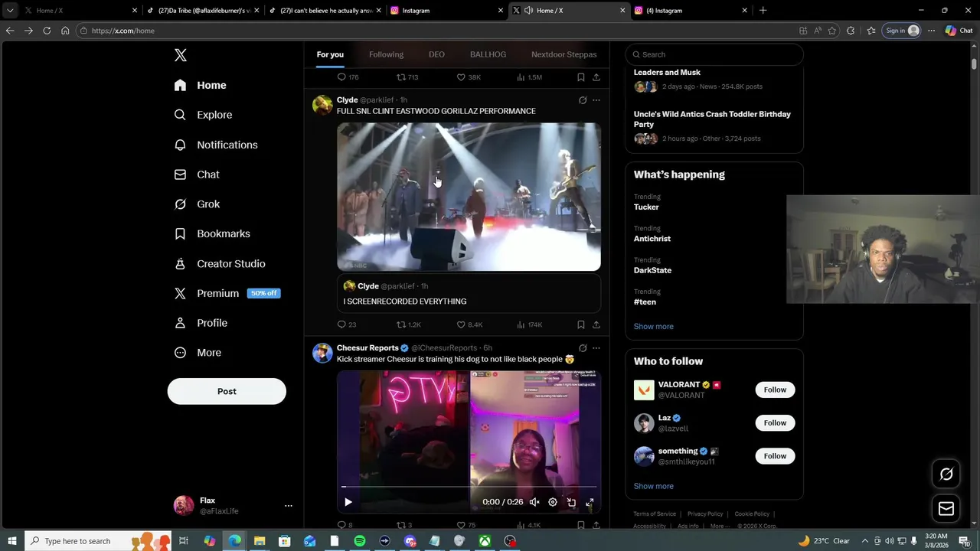Open Flax account options menu

[x=289, y=506]
